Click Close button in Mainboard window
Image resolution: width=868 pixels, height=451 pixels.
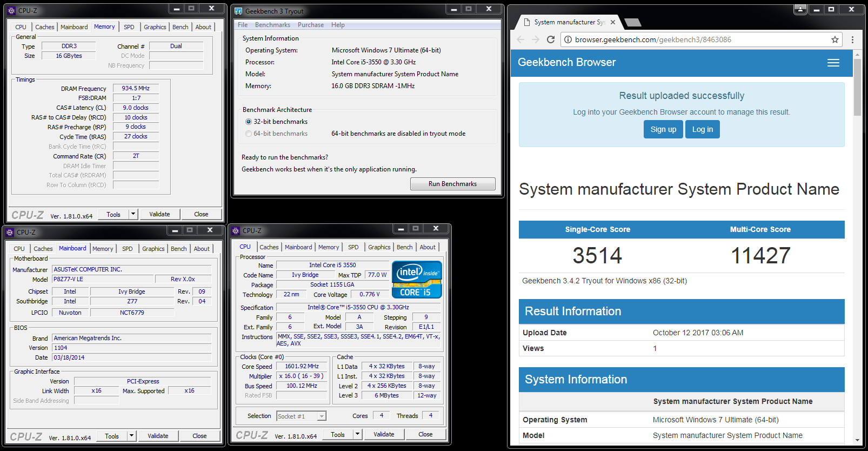point(199,436)
